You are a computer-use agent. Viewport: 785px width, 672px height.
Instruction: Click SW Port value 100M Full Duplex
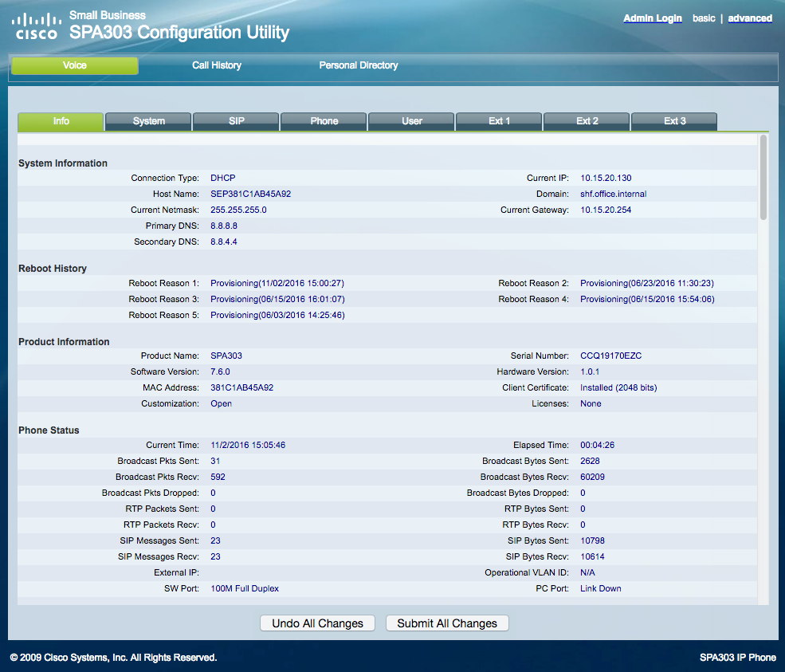[245, 589]
